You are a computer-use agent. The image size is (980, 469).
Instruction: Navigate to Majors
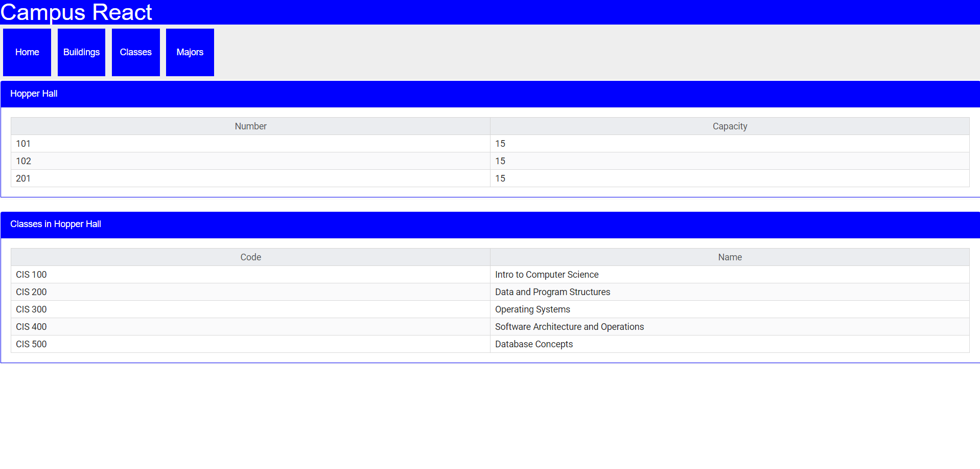[x=190, y=52]
